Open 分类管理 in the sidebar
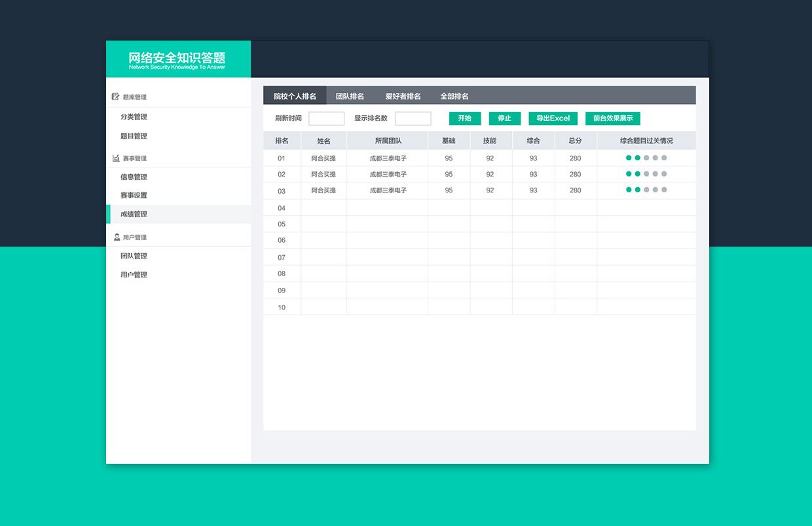This screenshot has height=526, width=812. pyautogui.click(x=134, y=117)
